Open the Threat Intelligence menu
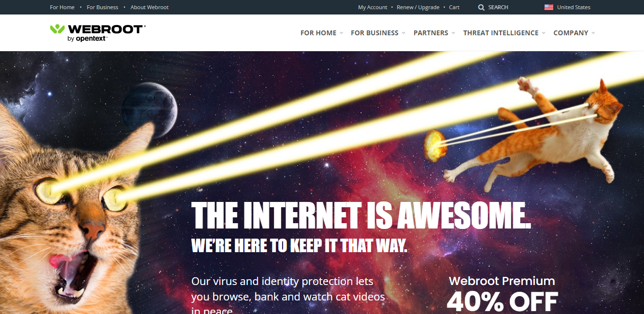644x314 pixels. click(501, 33)
